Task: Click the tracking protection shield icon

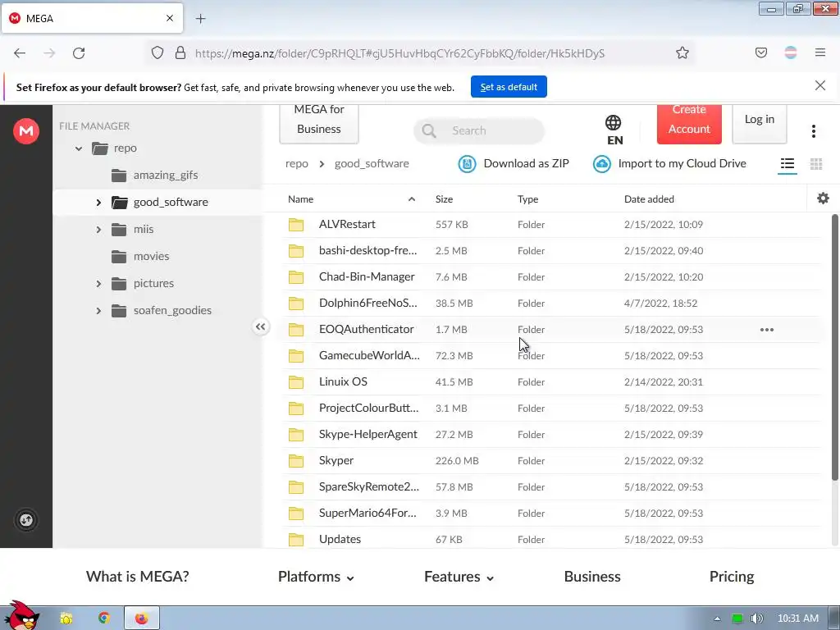Action: pyautogui.click(x=157, y=53)
